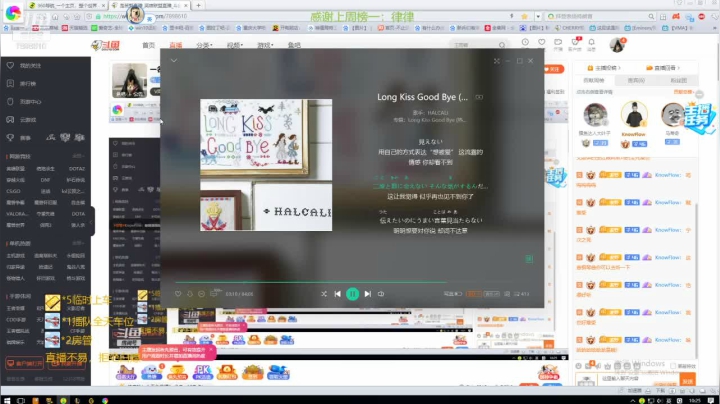Select the orange sound quality button

click(473, 294)
